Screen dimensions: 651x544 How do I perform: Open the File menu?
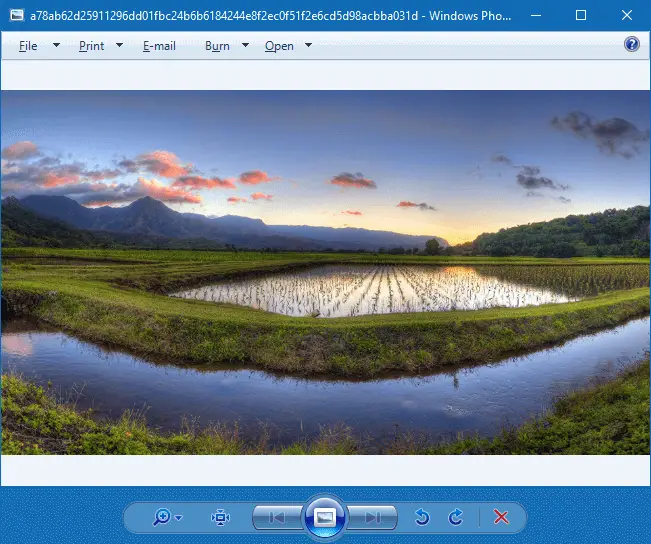click(x=28, y=46)
